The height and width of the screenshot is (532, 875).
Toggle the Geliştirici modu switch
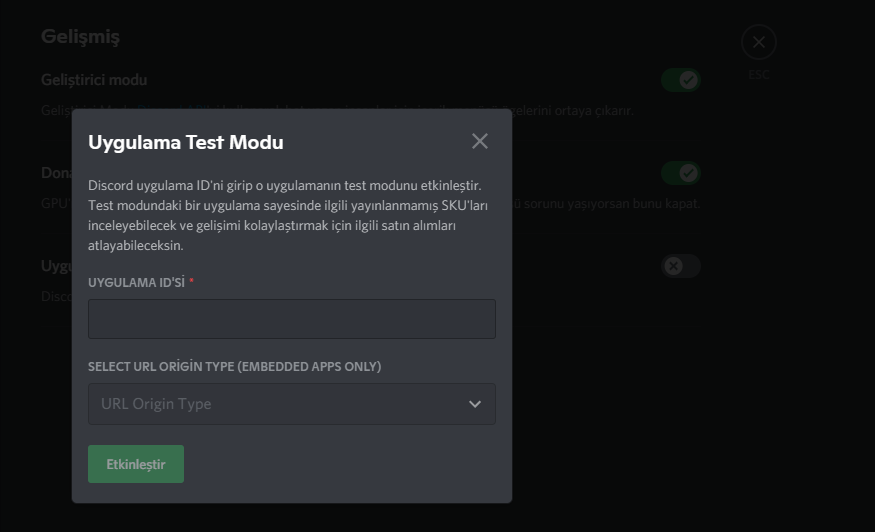pyautogui.click(x=680, y=80)
